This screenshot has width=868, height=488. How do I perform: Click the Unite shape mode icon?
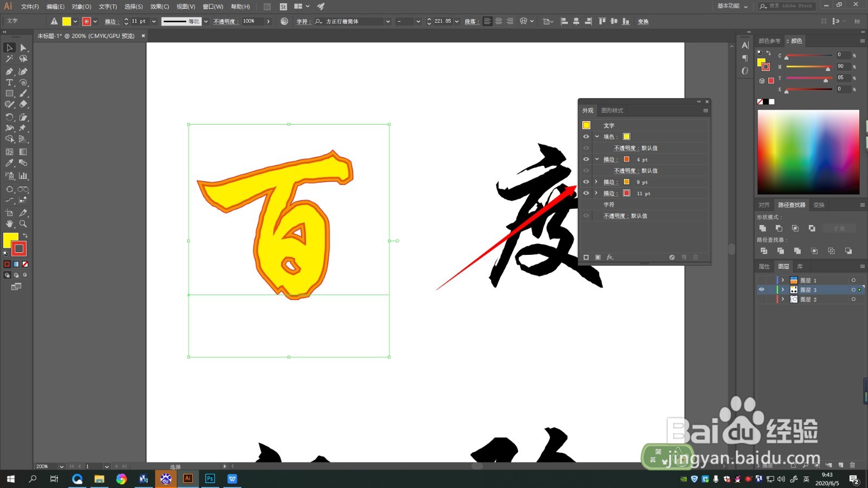763,228
